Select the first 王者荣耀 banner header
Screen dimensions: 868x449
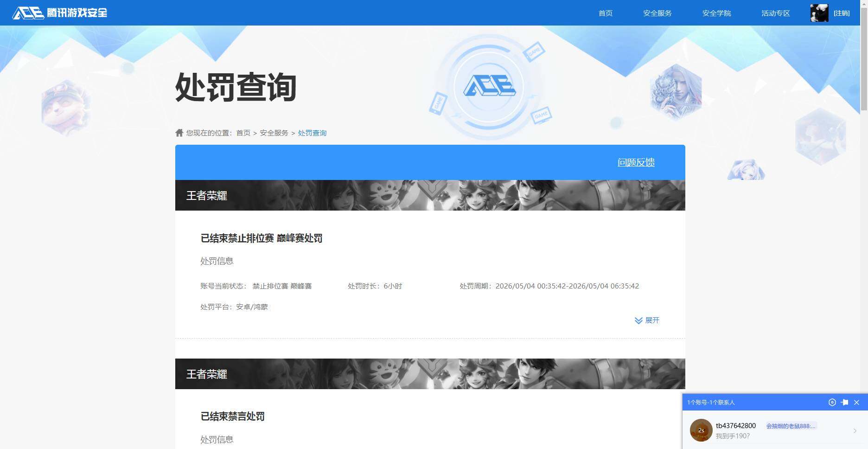click(x=430, y=195)
